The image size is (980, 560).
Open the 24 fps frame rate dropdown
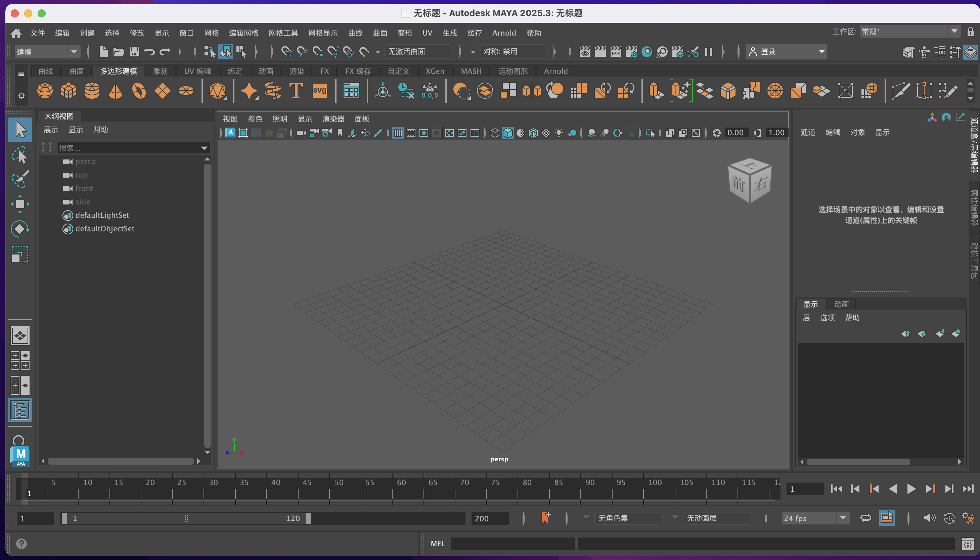tap(843, 518)
